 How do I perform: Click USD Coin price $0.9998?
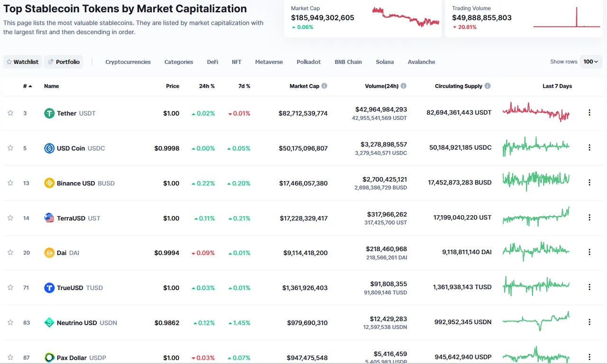point(167,148)
